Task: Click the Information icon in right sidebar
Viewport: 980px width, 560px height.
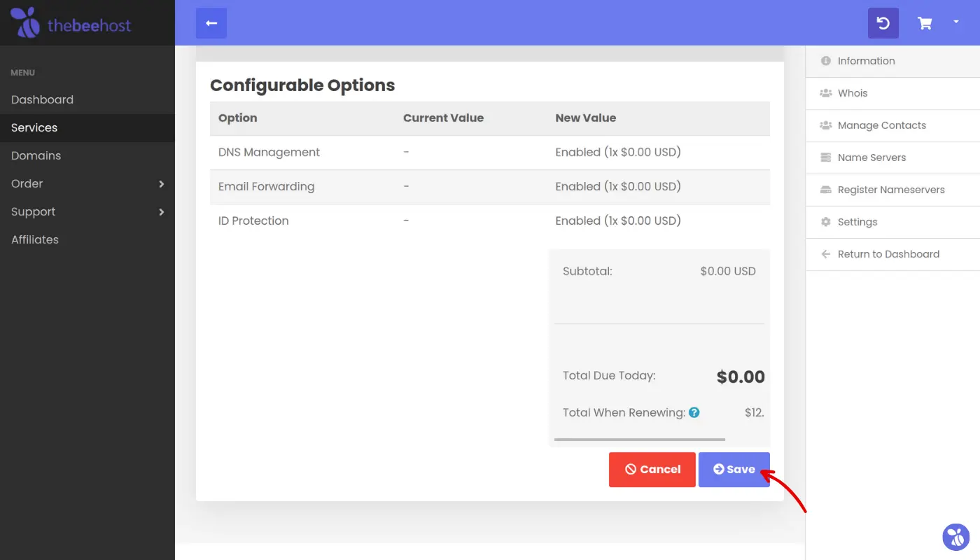Action: (x=826, y=61)
